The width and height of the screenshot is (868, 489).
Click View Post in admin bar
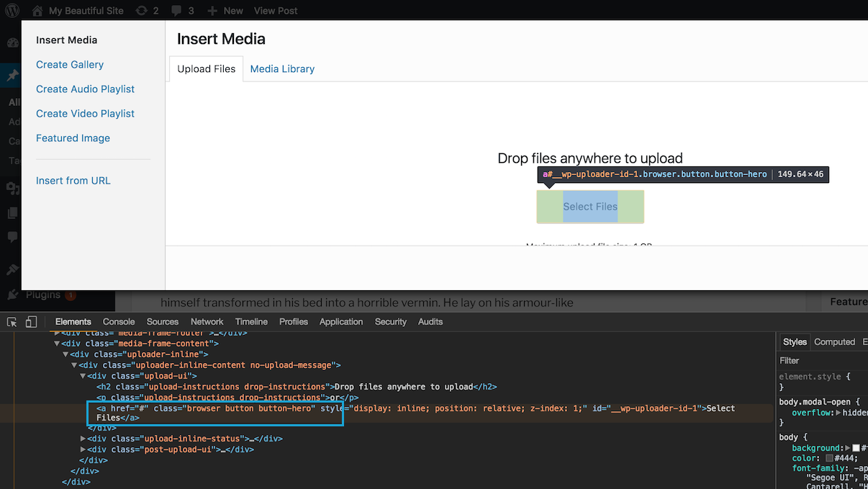pos(276,11)
